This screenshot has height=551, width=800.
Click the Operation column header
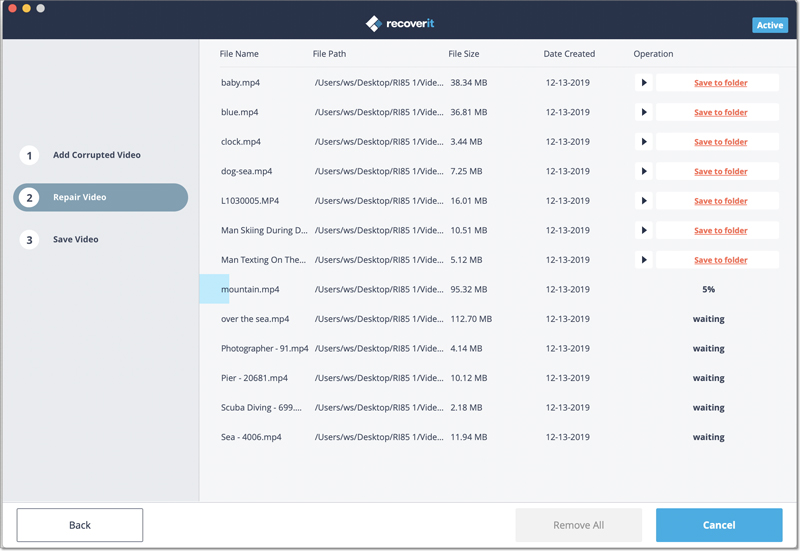pos(653,54)
